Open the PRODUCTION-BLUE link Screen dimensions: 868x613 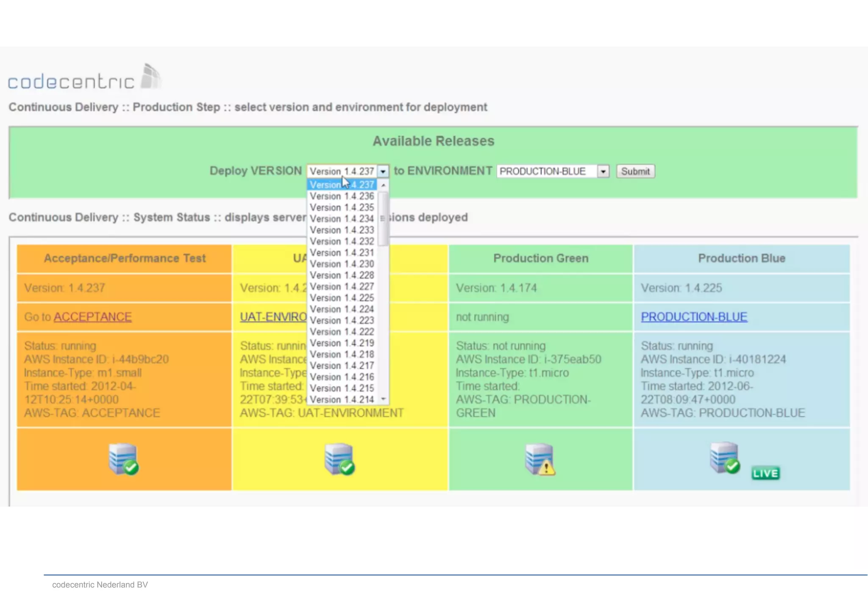point(694,317)
